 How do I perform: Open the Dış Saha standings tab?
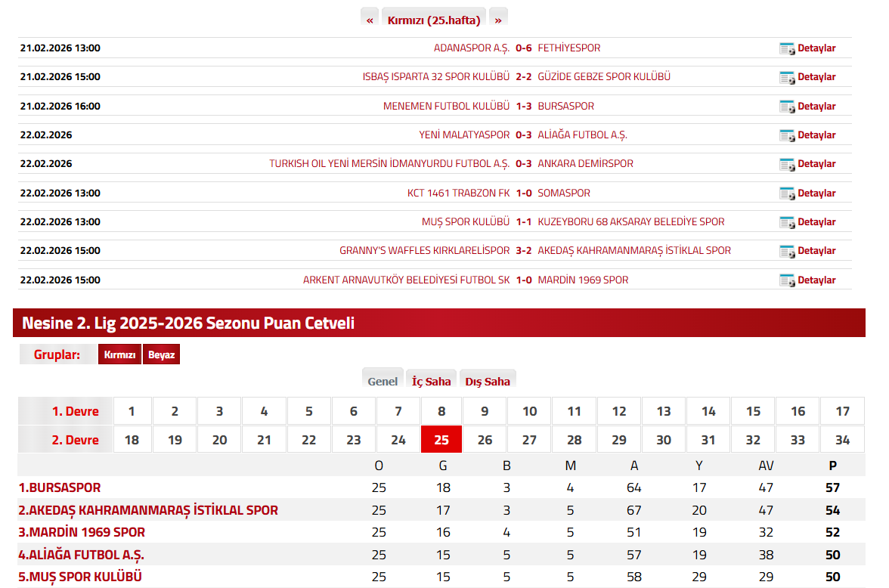pyautogui.click(x=488, y=381)
